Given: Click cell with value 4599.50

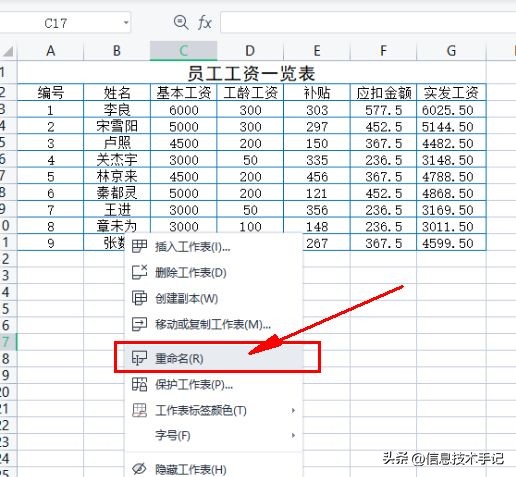Looking at the screenshot, I should click(x=451, y=243).
